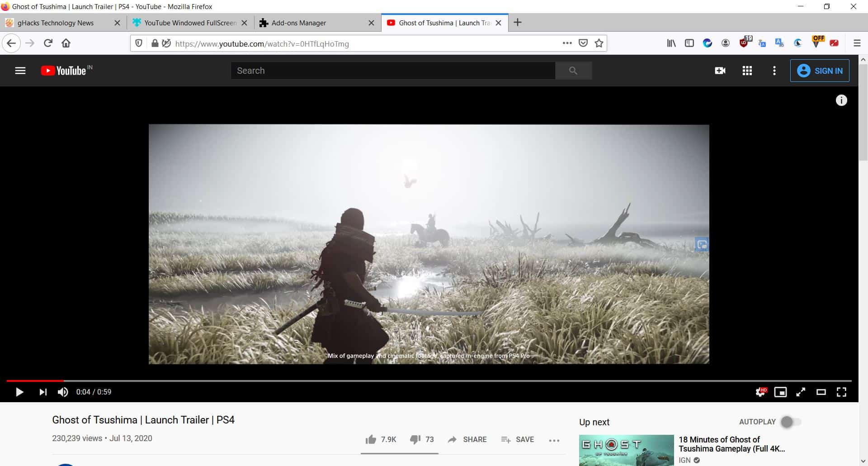Viewport: 868px width, 466px height.
Task: Open the YouTube apps grid icon
Action: tap(747, 71)
